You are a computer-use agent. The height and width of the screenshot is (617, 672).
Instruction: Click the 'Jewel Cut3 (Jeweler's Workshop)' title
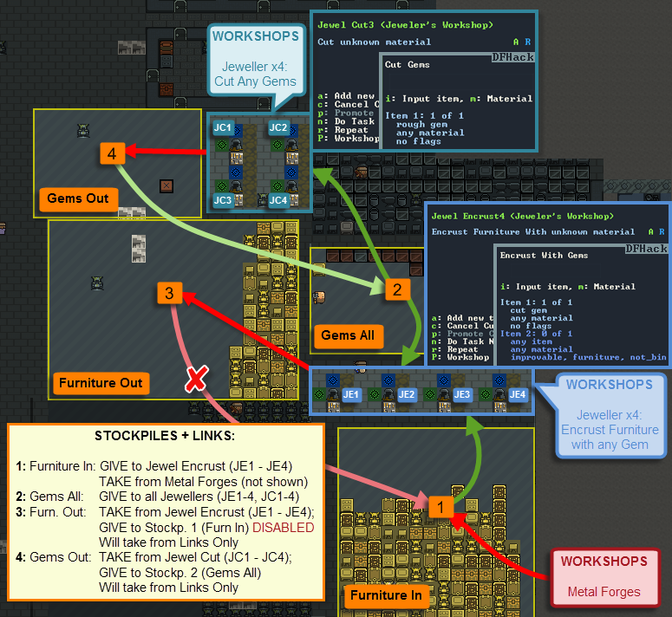point(406,25)
